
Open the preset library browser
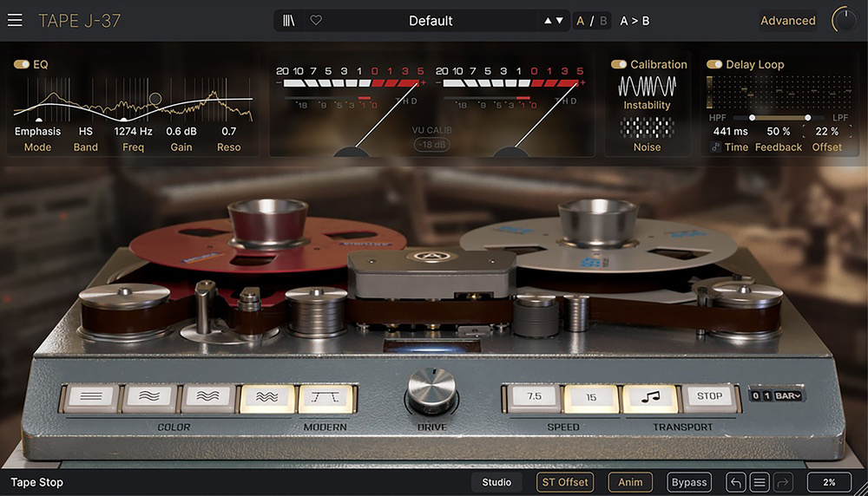point(289,21)
